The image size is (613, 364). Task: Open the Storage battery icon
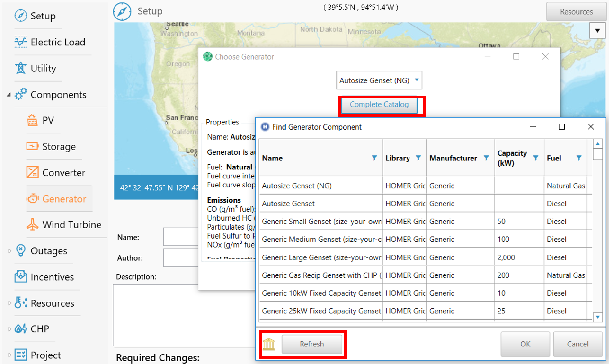point(32,147)
